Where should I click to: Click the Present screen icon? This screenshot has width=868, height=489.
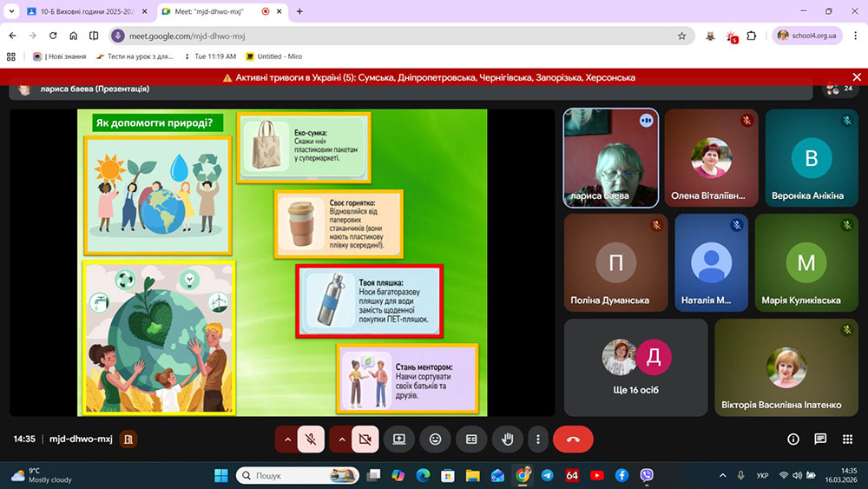coord(399,439)
